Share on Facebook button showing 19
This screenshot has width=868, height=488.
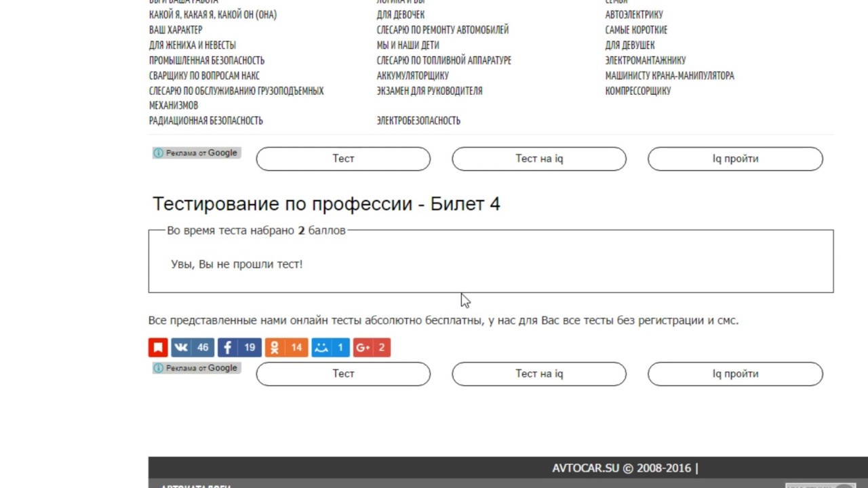239,348
